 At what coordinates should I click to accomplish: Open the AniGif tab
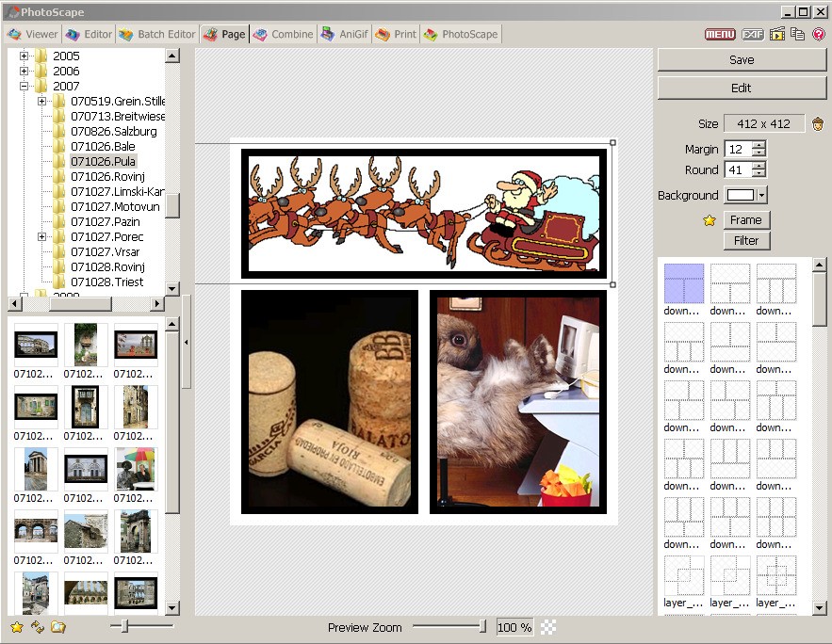click(x=344, y=35)
